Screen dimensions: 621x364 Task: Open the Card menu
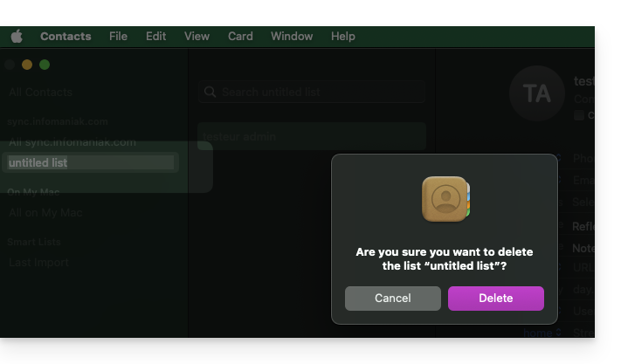coord(240,37)
